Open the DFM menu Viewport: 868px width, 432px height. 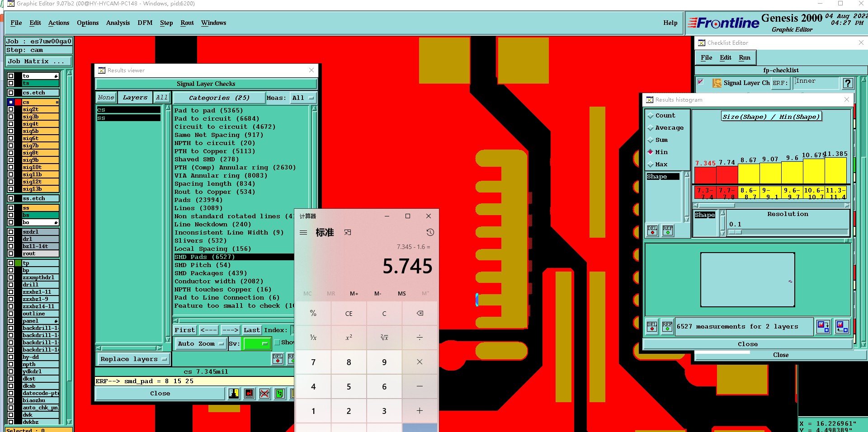145,23
